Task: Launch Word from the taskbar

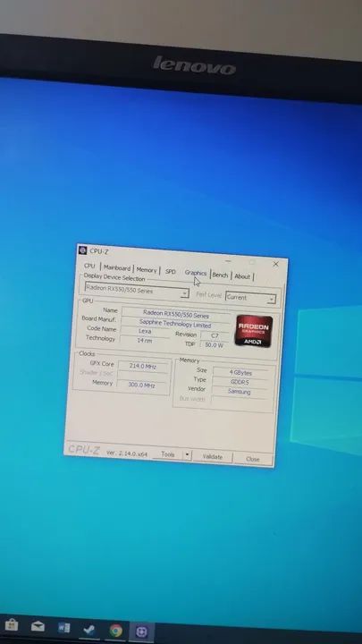Action: tap(64, 628)
